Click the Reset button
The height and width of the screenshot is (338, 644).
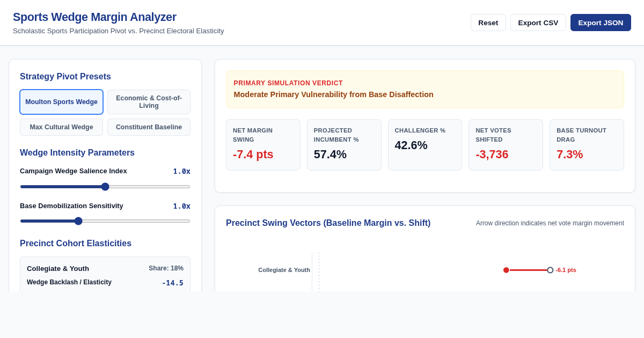tap(488, 23)
